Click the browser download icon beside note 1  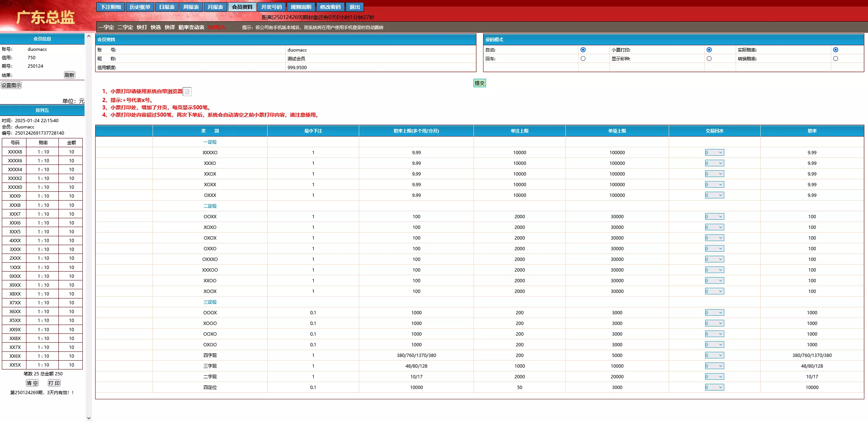click(x=187, y=92)
